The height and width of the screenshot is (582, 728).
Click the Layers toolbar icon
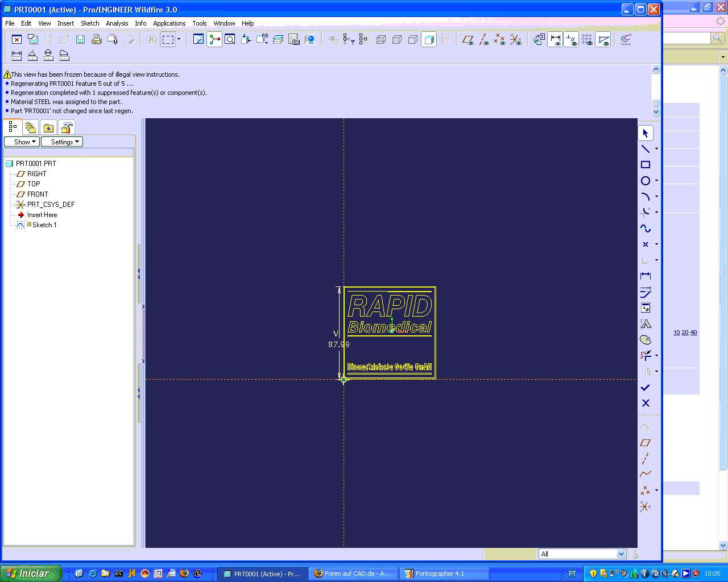coord(278,39)
